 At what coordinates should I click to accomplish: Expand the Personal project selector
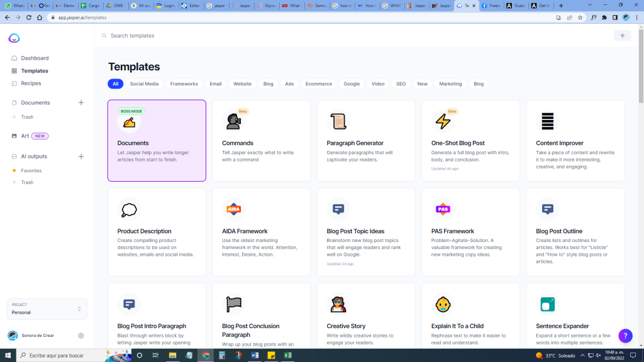[x=47, y=309]
